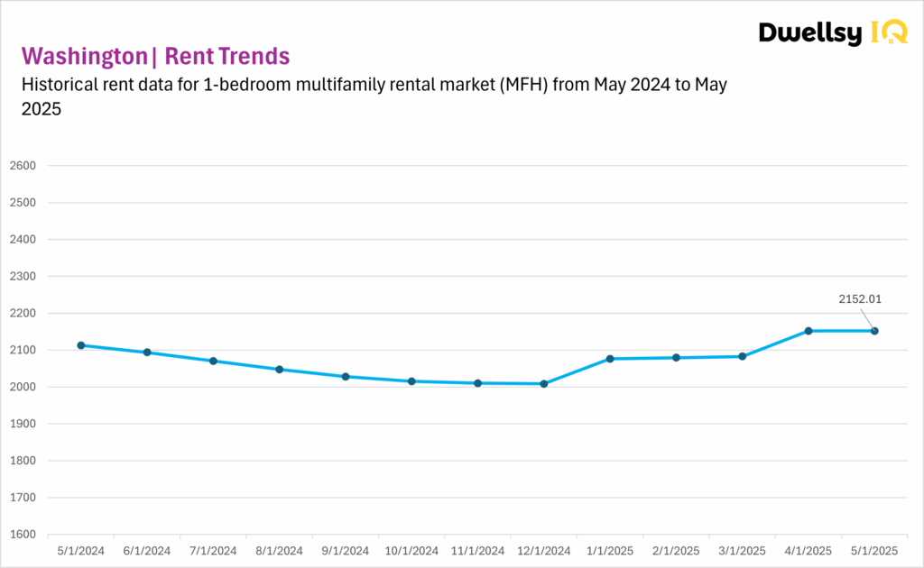This screenshot has height=568, width=924.
Task: Select the 11/1/2024 data point
Action: click(x=478, y=383)
